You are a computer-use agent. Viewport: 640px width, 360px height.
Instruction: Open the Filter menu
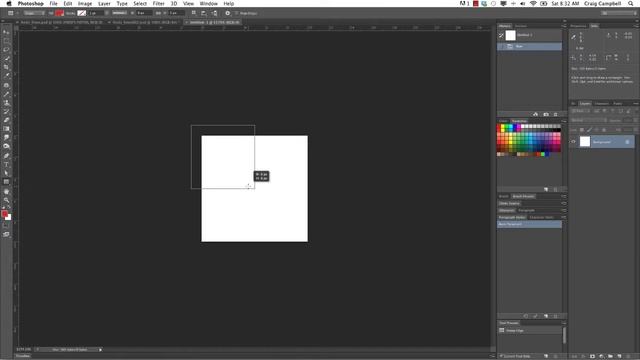click(x=158, y=3)
